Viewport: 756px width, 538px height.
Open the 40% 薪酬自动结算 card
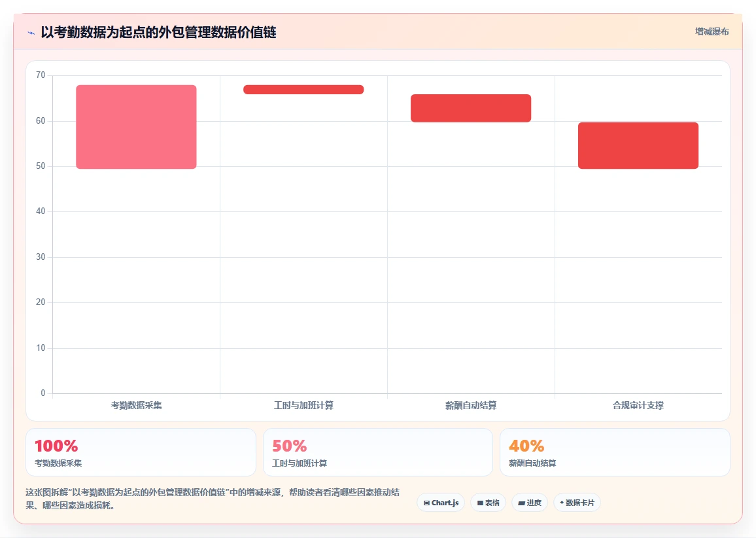615,452
